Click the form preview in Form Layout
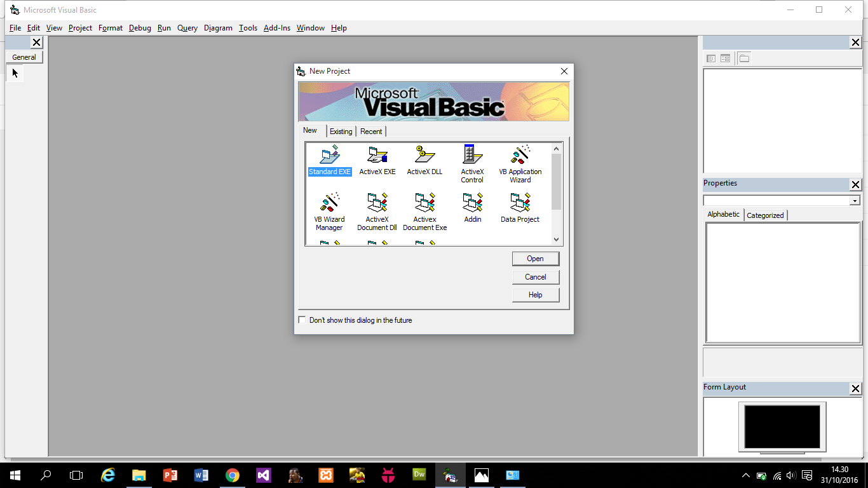 pyautogui.click(x=782, y=426)
